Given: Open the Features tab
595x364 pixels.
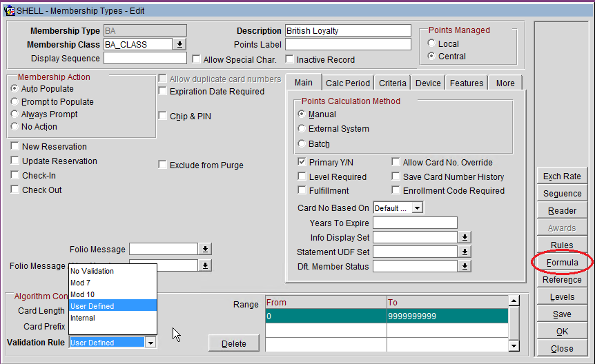Looking at the screenshot, I should pyautogui.click(x=466, y=83).
